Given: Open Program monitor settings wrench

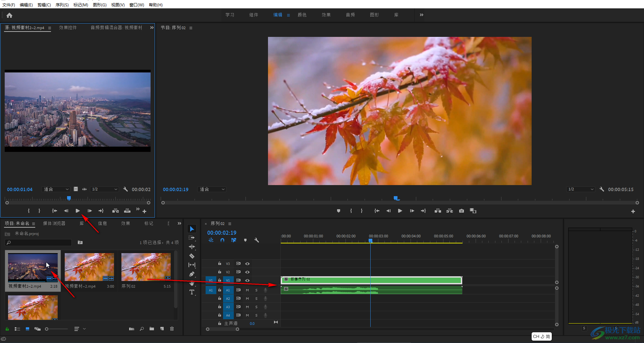Looking at the screenshot, I should [x=602, y=189].
